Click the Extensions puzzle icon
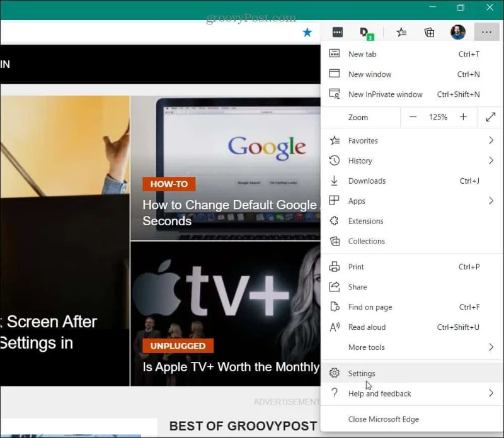504x438 pixels. [x=335, y=221]
